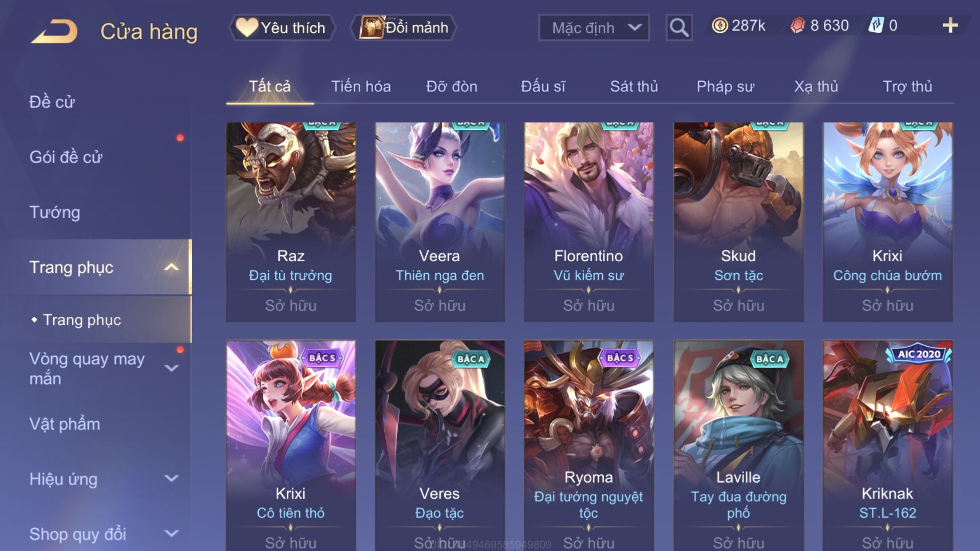Tap the red gem currency icon

(x=798, y=25)
